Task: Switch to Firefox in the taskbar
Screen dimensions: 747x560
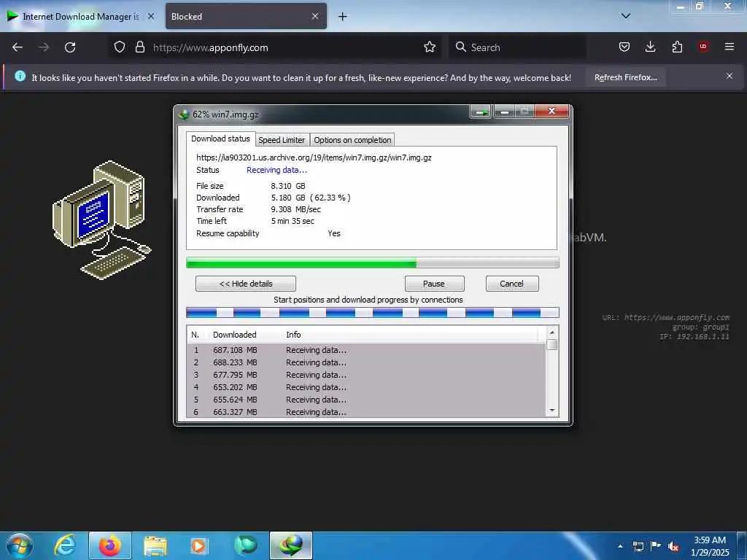Action: pos(110,545)
